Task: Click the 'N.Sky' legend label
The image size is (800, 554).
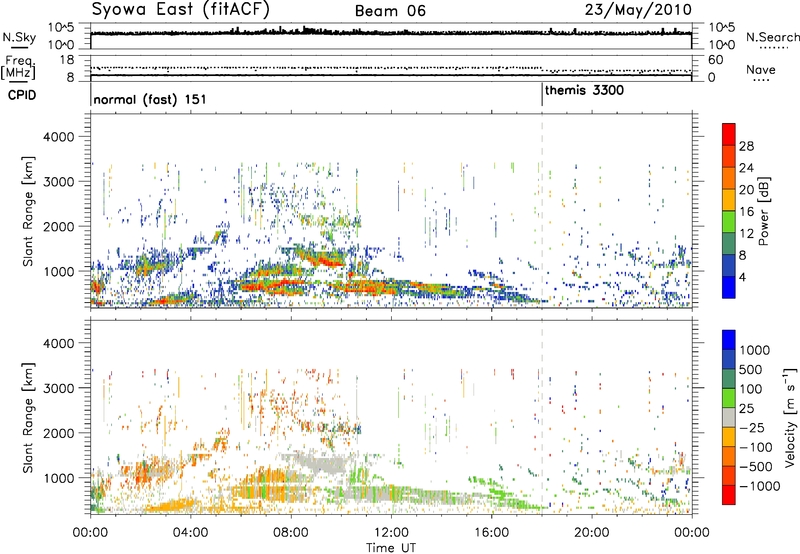Action: pyautogui.click(x=19, y=37)
